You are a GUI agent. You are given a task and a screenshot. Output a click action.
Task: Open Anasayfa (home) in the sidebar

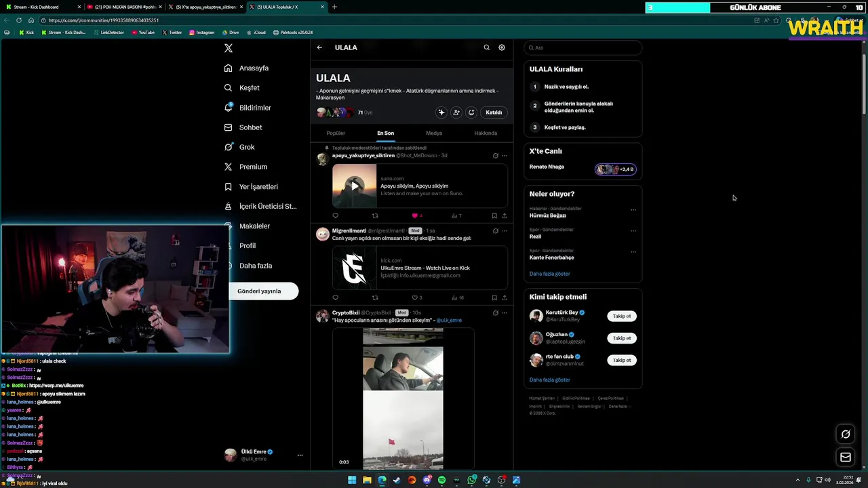pos(246,68)
